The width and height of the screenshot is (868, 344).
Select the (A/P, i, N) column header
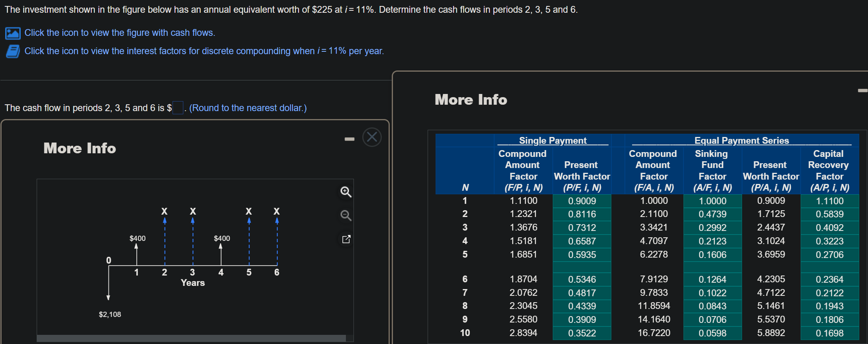click(830, 188)
